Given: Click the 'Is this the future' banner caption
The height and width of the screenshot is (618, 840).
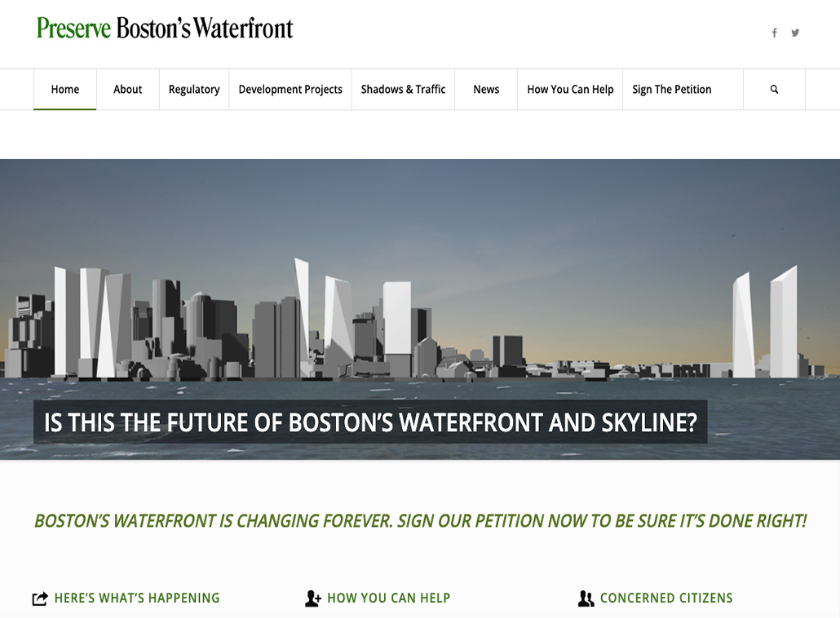Looking at the screenshot, I should pos(370,422).
